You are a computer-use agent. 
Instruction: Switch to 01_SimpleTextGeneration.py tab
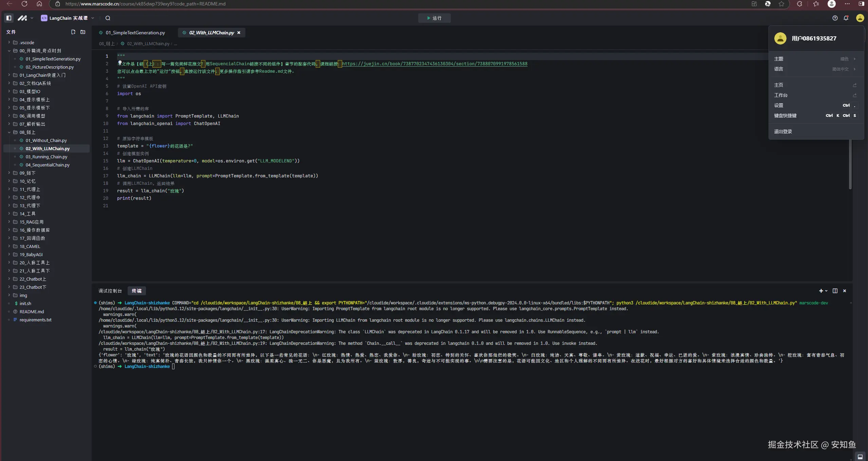tap(135, 33)
